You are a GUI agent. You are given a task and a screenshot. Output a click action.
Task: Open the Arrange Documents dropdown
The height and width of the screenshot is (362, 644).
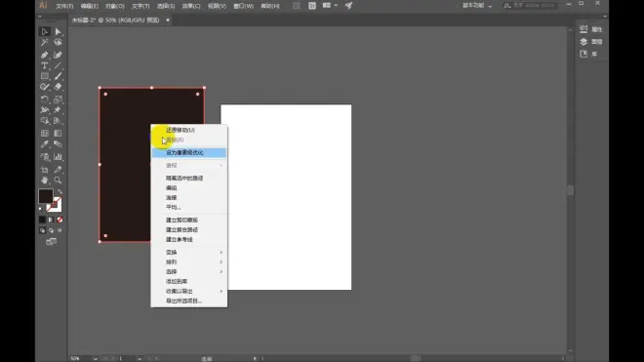pos(330,5)
